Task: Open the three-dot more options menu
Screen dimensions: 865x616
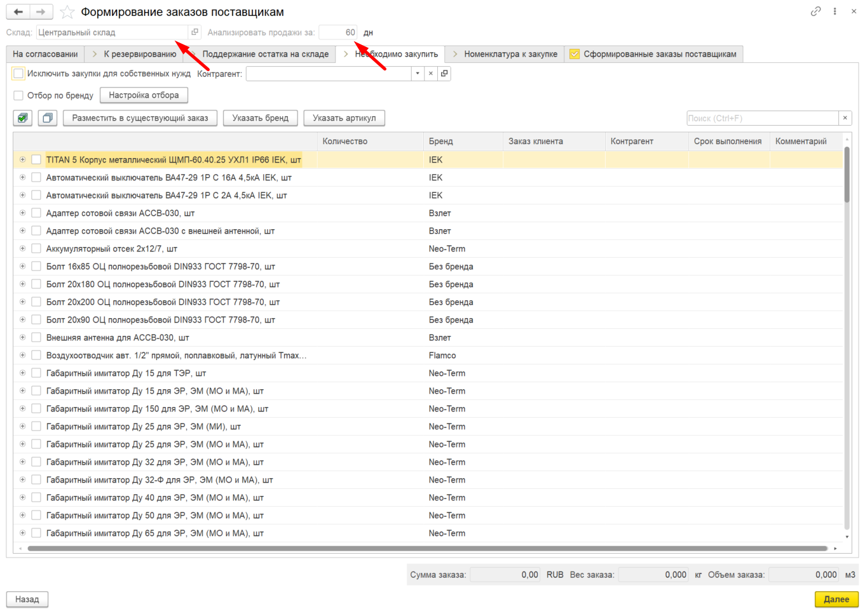Action: pyautogui.click(x=835, y=11)
